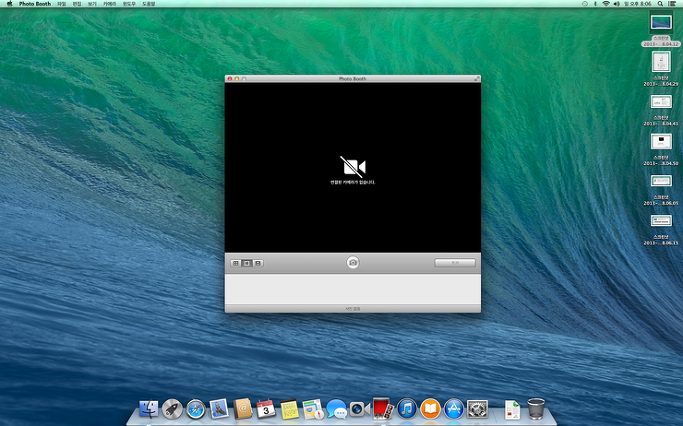Image resolution: width=683 pixels, height=426 pixels.
Task: Open iTunes music note in Dock
Action: [407, 409]
